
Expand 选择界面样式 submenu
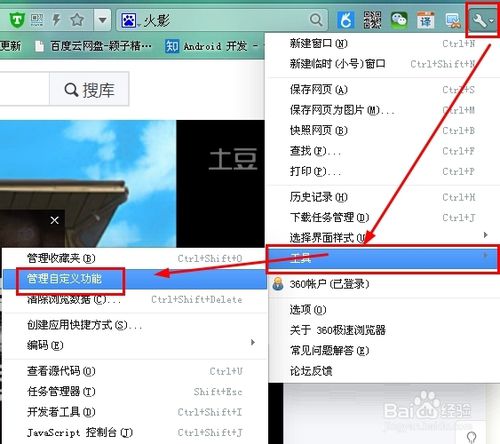click(x=382, y=237)
